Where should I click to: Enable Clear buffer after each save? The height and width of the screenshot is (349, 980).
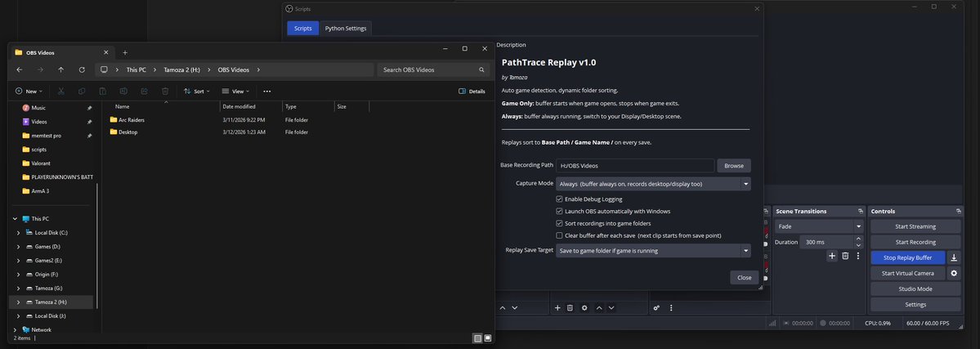pos(559,235)
